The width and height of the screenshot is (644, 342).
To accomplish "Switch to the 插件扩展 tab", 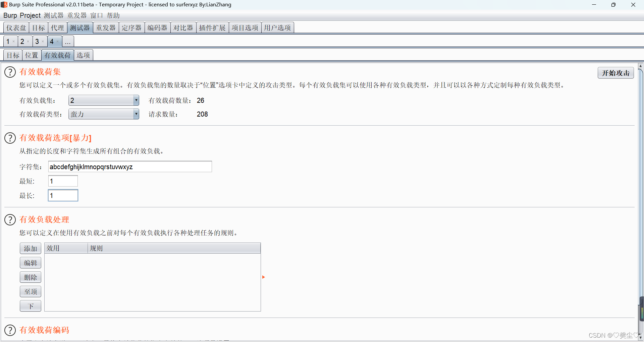I will [x=212, y=28].
